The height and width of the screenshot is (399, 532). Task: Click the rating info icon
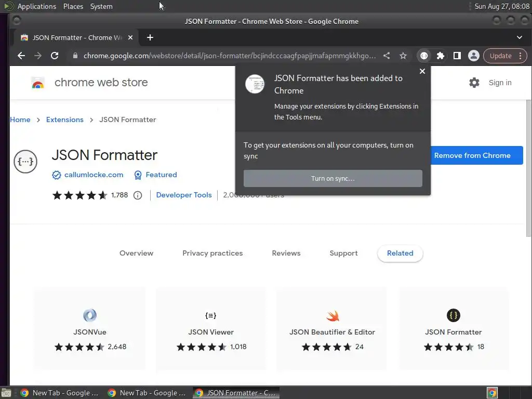137,195
